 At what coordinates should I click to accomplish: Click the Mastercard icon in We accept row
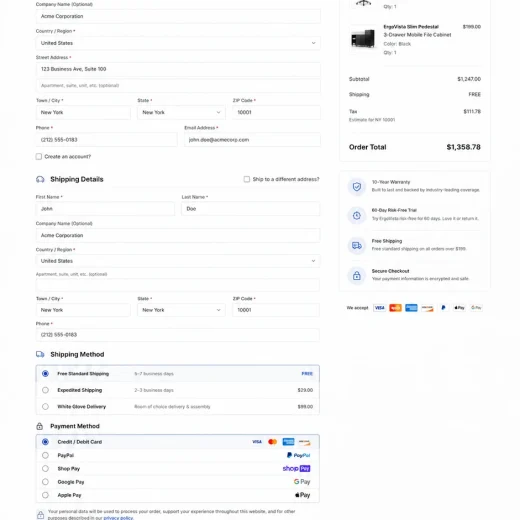[395, 308]
